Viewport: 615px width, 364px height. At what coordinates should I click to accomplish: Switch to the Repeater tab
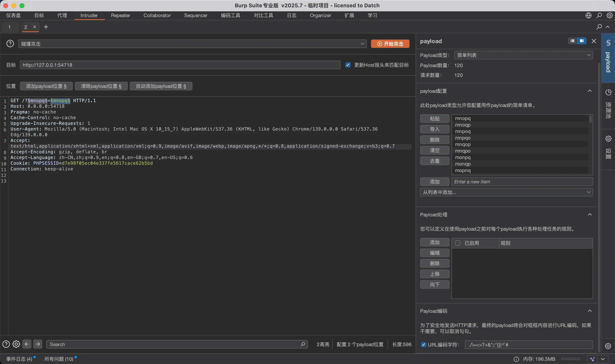tap(120, 15)
